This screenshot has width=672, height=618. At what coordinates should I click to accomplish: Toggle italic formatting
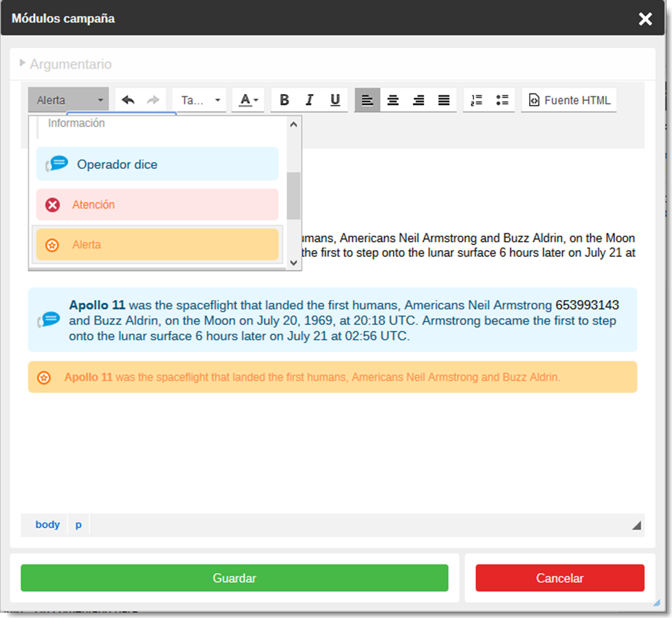pyautogui.click(x=309, y=100)
